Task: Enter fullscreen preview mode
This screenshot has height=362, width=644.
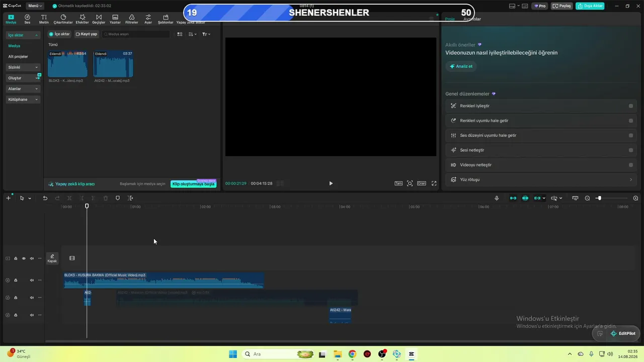Action: point(434,184)
